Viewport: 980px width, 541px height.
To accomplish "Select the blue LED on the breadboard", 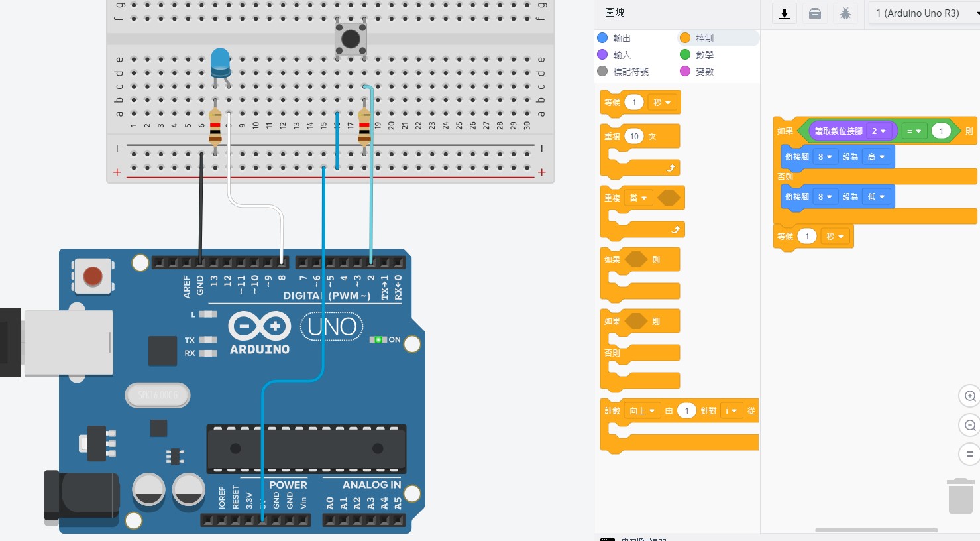I will pyautogui.click(x=220, y=63).
